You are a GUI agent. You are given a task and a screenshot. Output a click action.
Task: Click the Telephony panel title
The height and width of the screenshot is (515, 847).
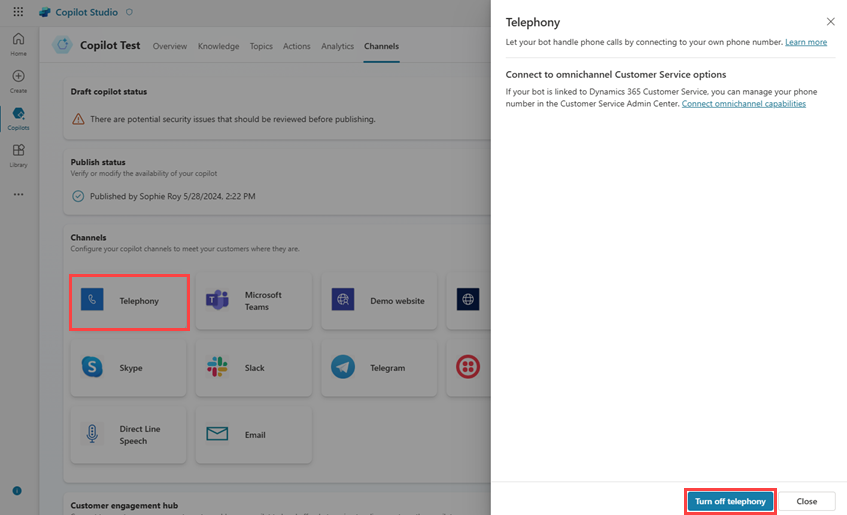(x=533, y=22)
